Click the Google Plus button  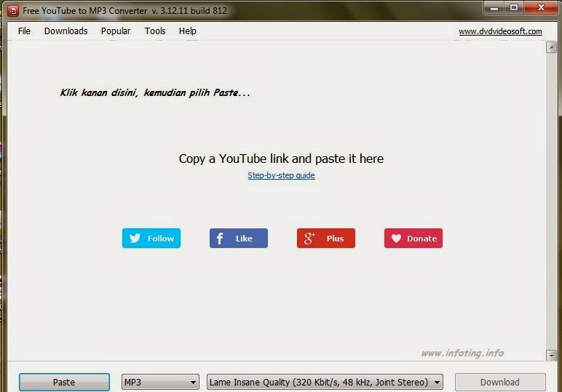pos(326,238)
